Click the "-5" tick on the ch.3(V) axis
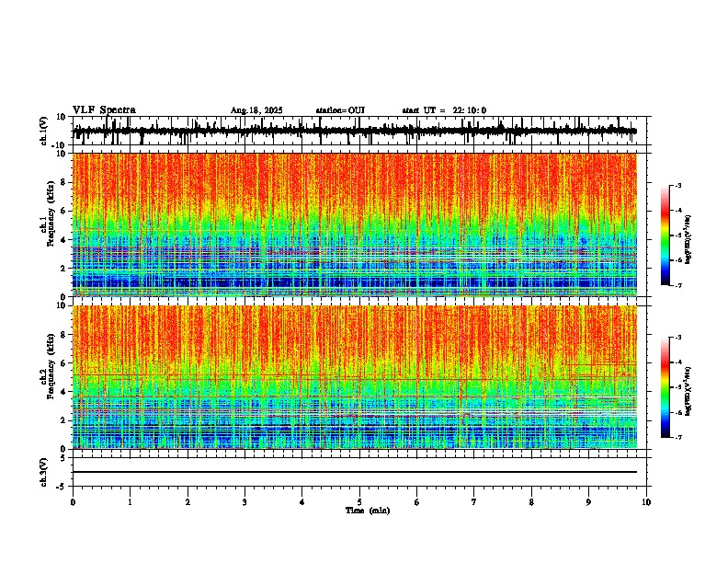This screenshot has width=728, height=563. (x=63, y=487)
